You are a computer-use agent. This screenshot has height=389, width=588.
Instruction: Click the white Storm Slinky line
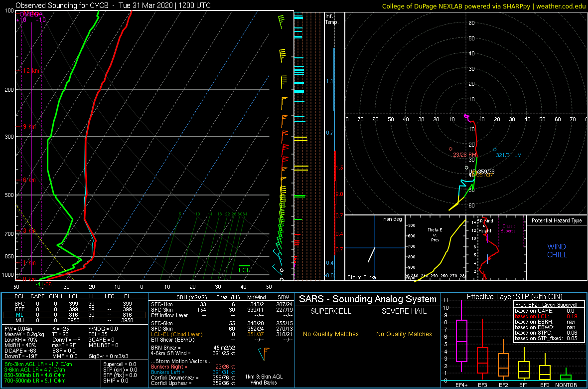click(371, 254)
